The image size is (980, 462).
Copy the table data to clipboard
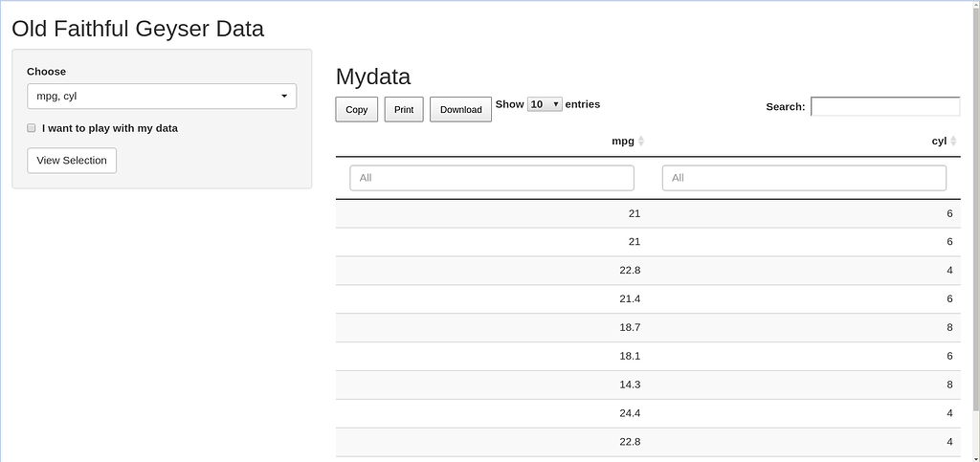click(356, 109)
